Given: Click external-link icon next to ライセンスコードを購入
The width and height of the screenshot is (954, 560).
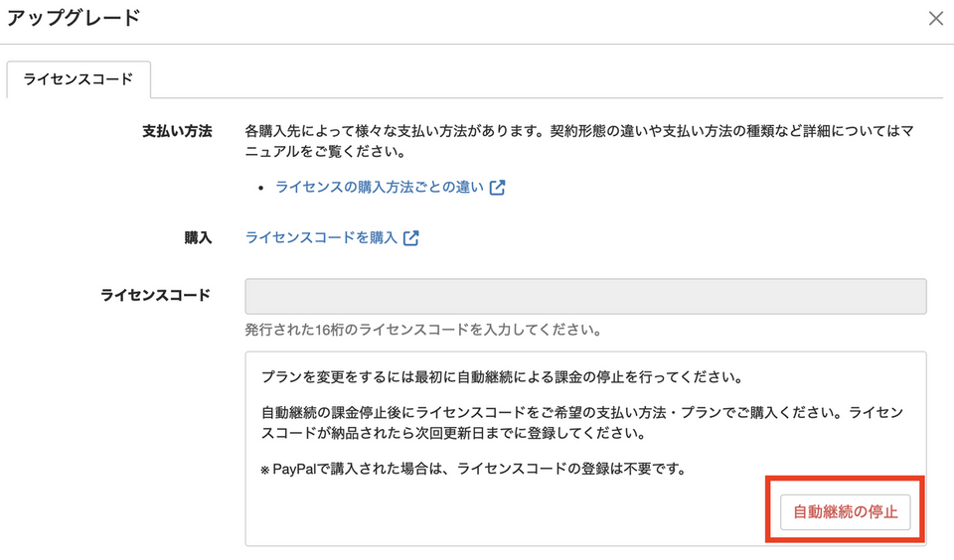Looking at the screenshot, I should pos(410,237).
